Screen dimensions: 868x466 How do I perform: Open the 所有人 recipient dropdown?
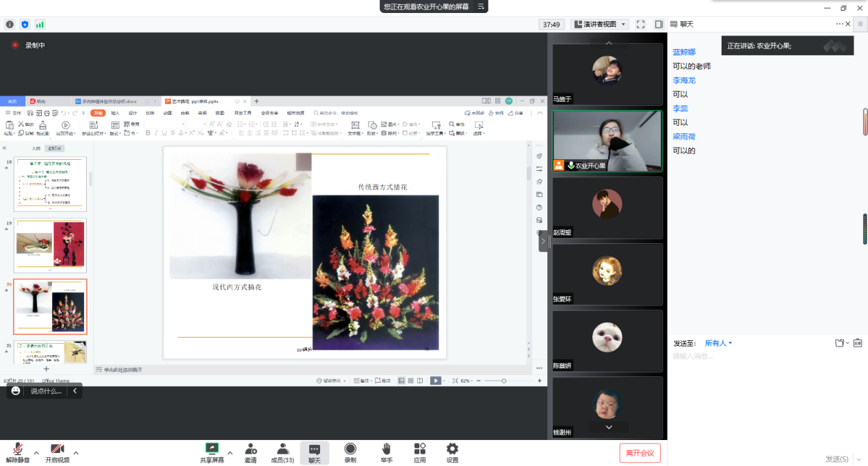point(718,343)
